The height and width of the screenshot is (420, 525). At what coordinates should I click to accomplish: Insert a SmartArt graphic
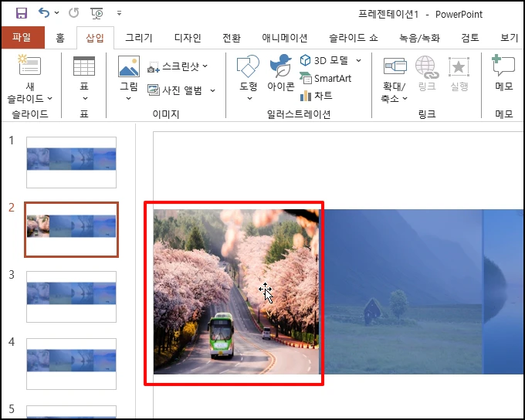pyautogui.click(x=325, y=79)
